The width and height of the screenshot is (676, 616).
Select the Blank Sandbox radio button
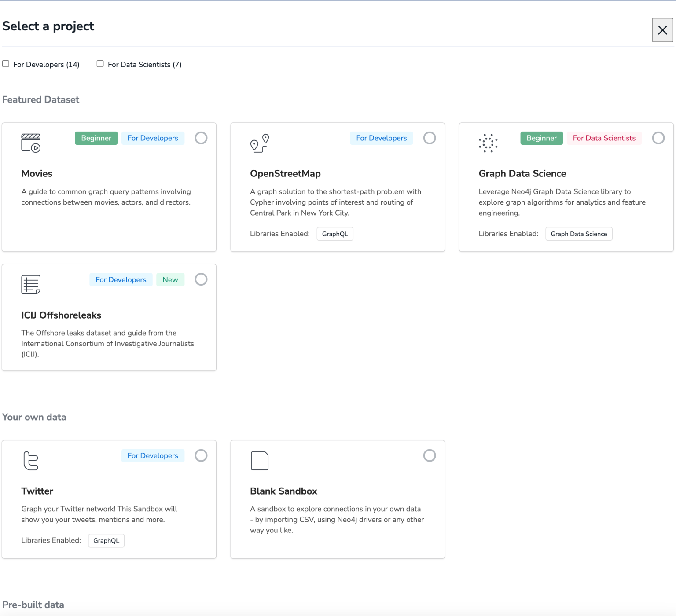pos(430,455)
